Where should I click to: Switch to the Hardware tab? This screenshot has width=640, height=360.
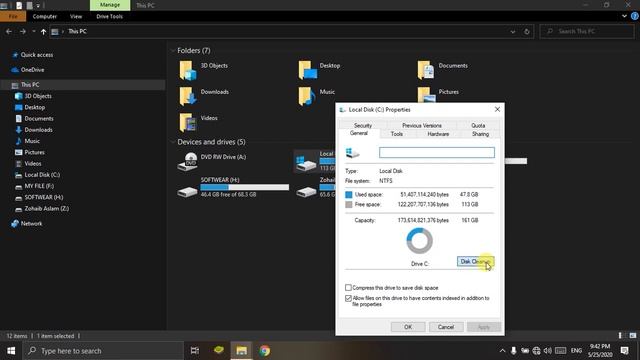(438, 134)
